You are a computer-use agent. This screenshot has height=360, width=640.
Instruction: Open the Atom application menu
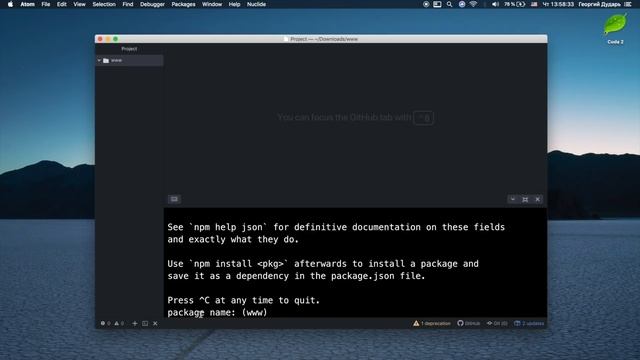[x=27, y=4]
